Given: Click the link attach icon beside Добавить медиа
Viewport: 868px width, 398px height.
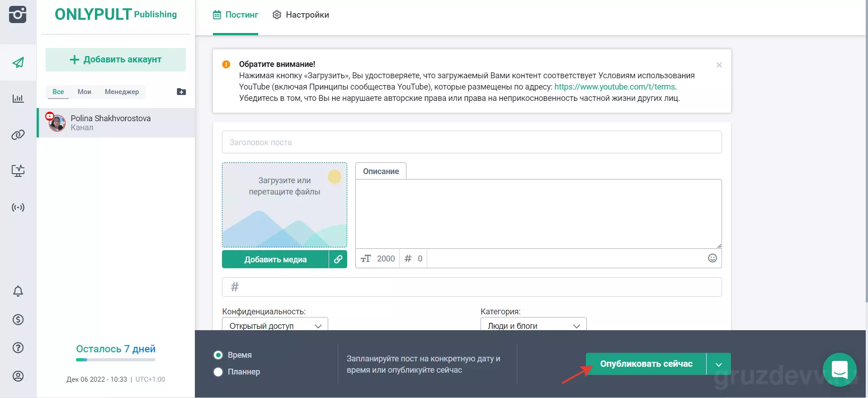Looking at the screenshot, I should tap(338, 259).
